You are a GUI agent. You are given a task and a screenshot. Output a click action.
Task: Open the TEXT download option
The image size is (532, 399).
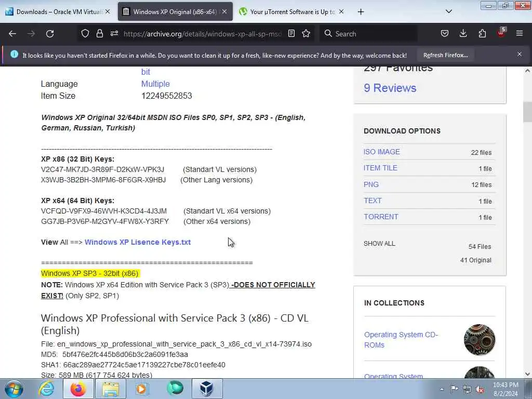pos(373,201)
